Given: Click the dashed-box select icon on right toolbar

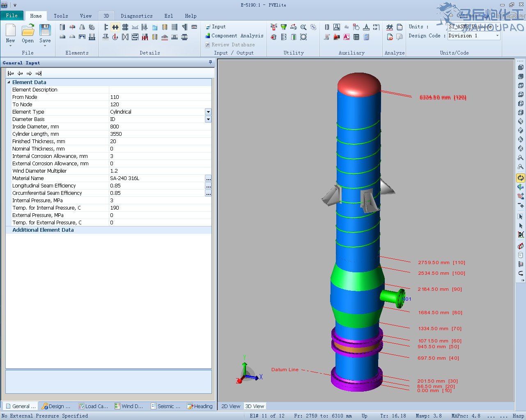Looking at the screenshot, I should tap(521, 217).
